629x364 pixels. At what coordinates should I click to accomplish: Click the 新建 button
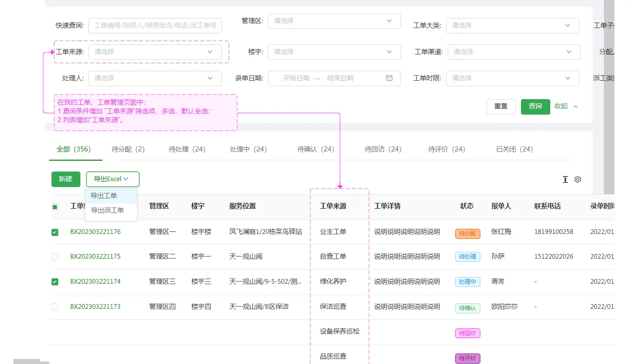click(66, 179)
